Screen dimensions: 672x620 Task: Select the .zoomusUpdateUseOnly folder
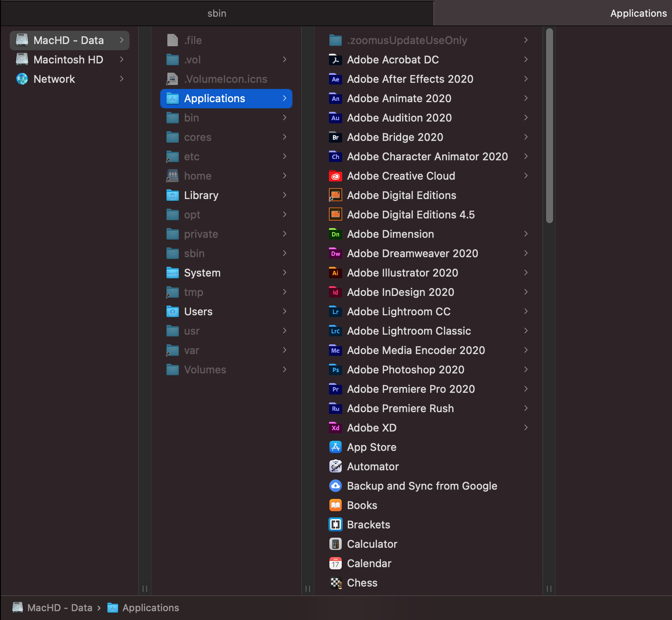click(428, 40)
